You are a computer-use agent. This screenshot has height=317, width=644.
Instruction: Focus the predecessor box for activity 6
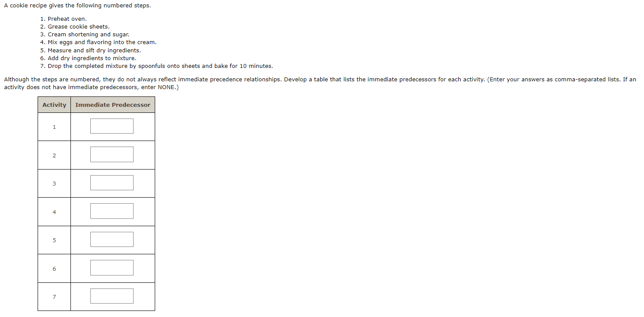point(112,268)
